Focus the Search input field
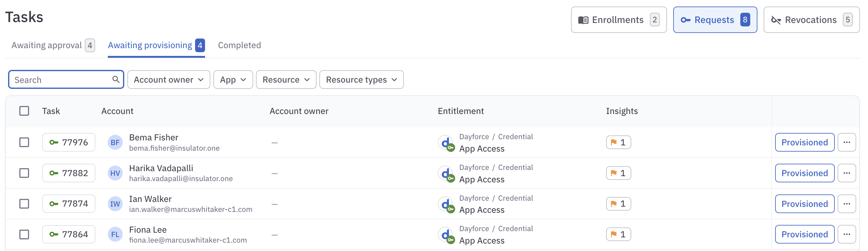The width and height of the screenshot is (868, 251). tap(61, 80)
